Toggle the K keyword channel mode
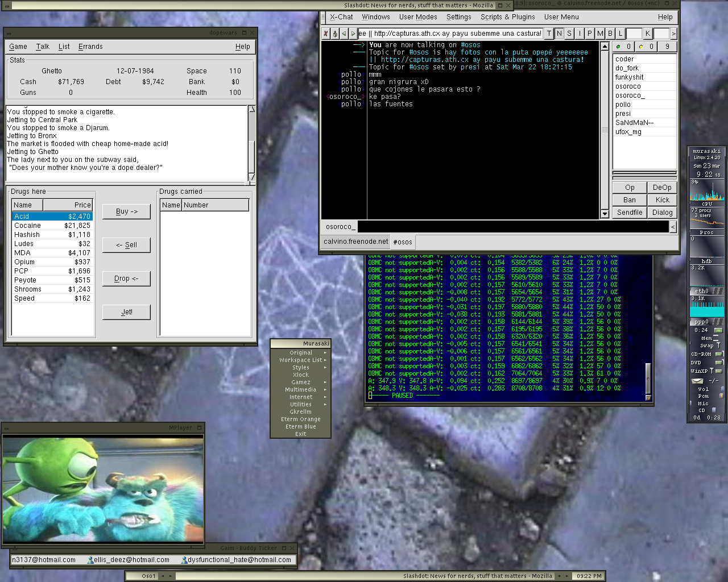Image resolution: width=728 pixels, height=582 pixels. pyautogui.click(x=647, y=34)
